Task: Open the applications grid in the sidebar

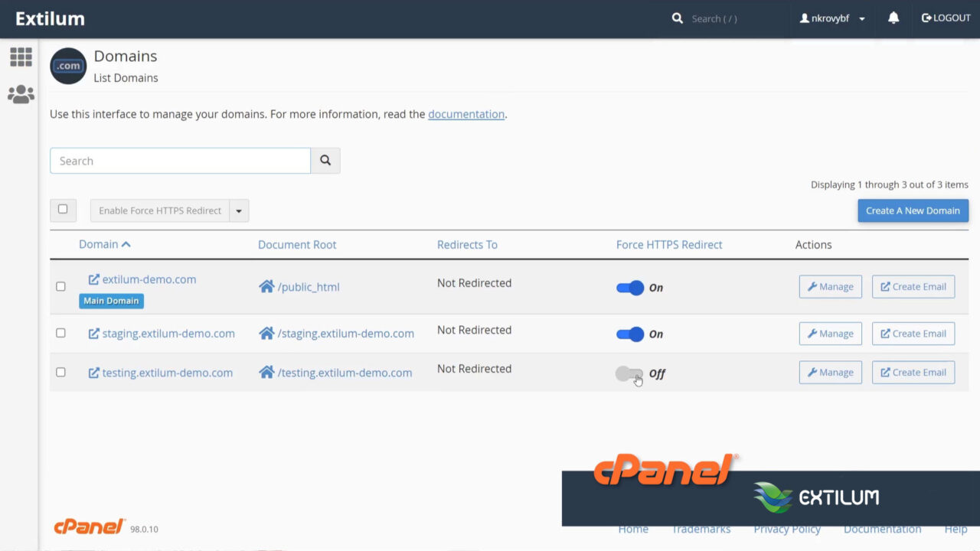Action: tap(21, 57)
